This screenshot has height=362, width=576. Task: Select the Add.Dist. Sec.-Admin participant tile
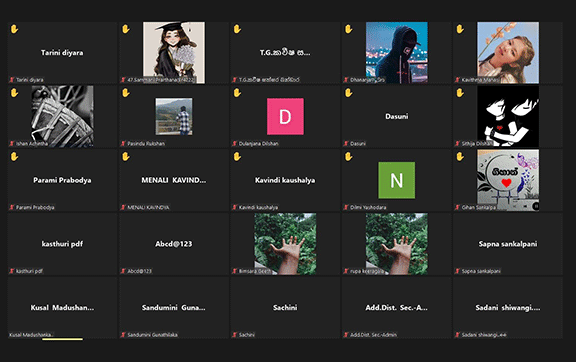point(397,308)
